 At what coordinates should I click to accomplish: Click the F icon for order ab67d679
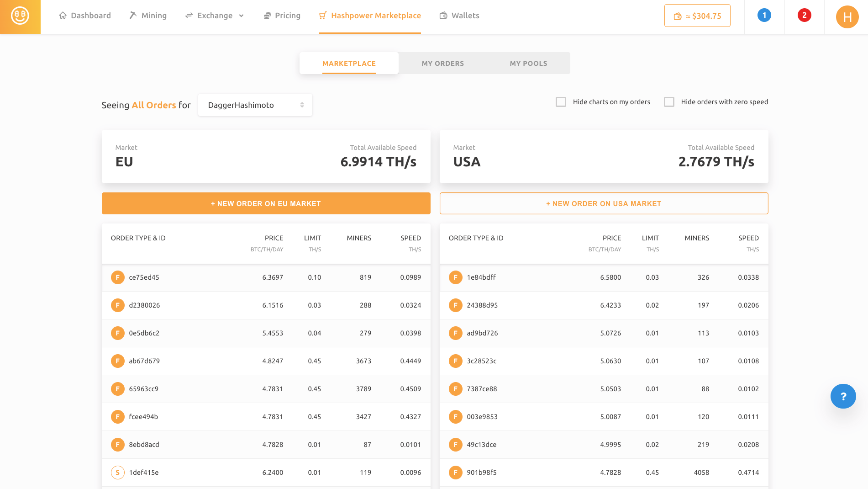(x=118, y=361)
